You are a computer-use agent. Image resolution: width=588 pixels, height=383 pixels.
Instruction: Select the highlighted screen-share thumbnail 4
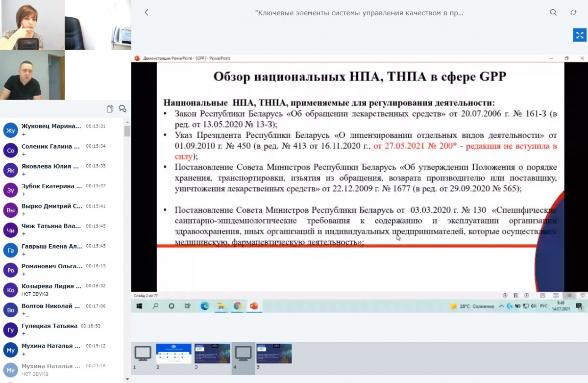coord(243,354)
